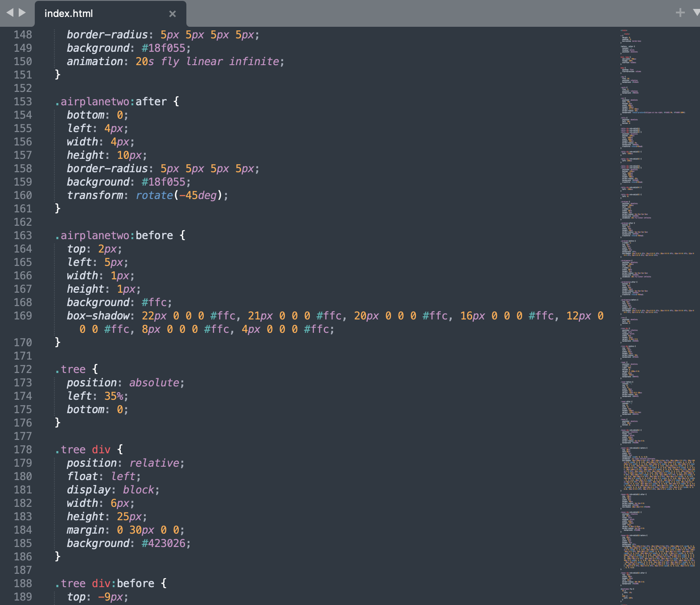Click the 'transform: rotate(-45deg)' line

147,195
